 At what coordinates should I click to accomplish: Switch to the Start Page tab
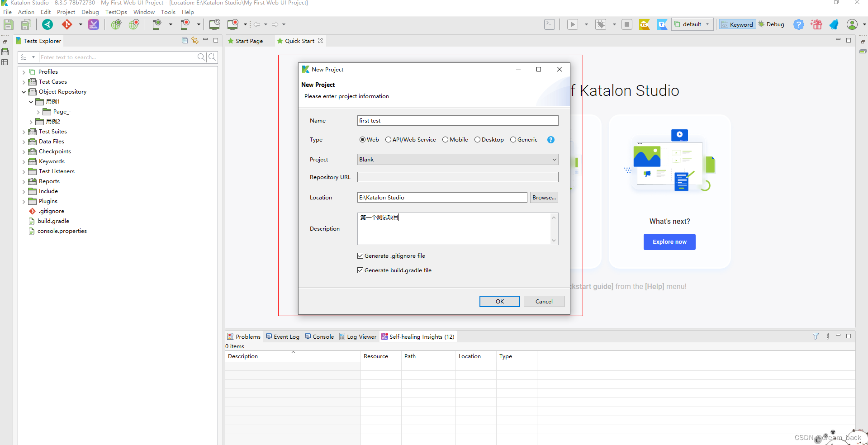[246, 41]
